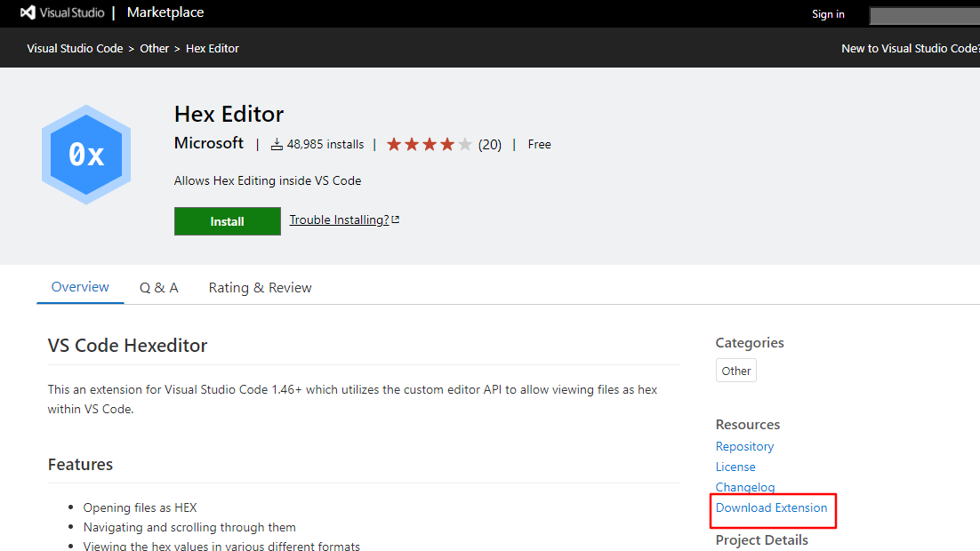Open the Trouble Installing? link
The width and height of the screenshot is (980, 551).
point(339,220)
